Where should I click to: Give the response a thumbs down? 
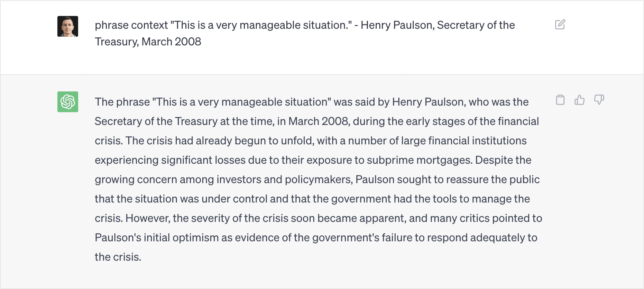click(599, 100)
